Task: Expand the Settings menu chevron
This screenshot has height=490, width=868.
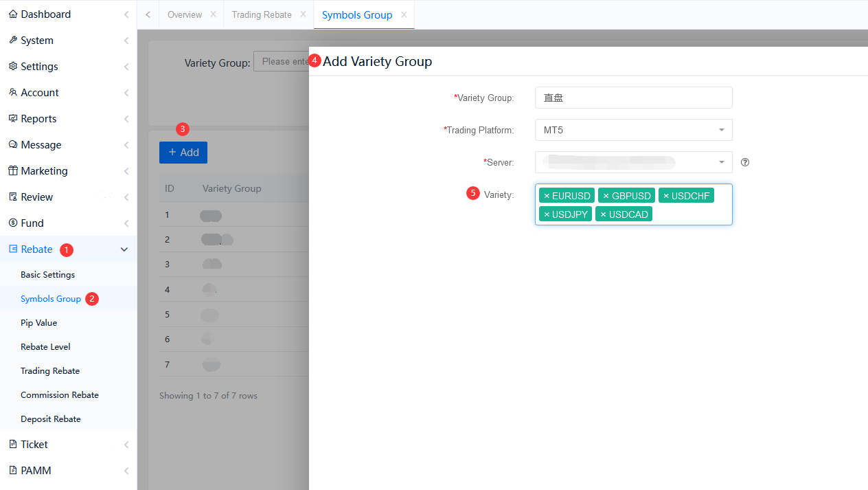Action: [126, 67]
